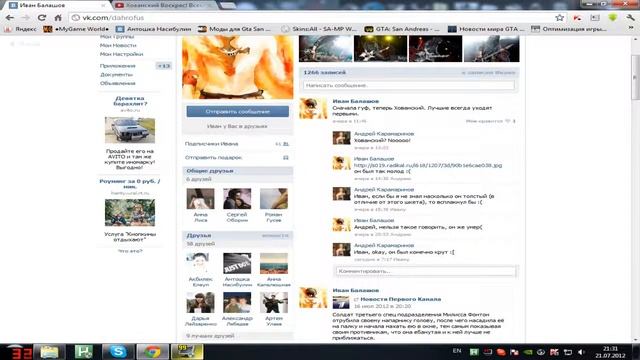
Task: Open Мои Новости in the left menu
Action: pos(118,45)
